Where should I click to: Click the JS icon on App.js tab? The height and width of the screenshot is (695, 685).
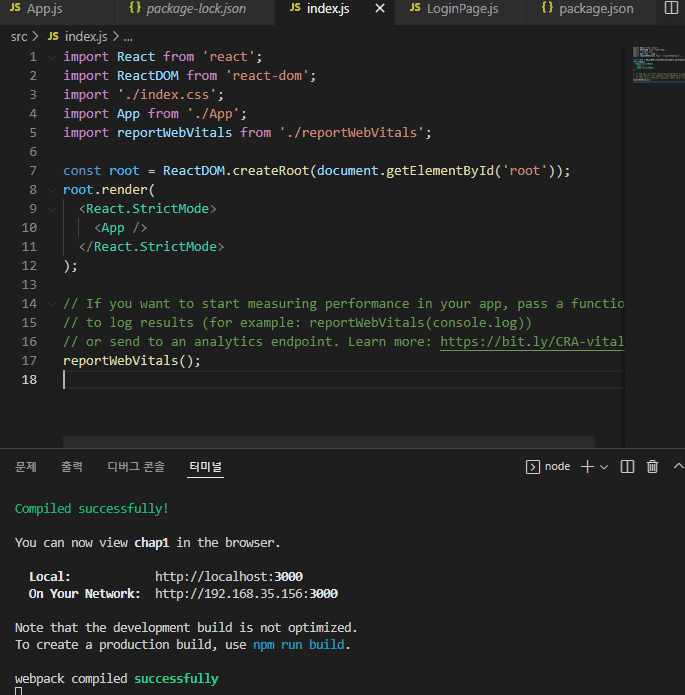pos(14,9)
